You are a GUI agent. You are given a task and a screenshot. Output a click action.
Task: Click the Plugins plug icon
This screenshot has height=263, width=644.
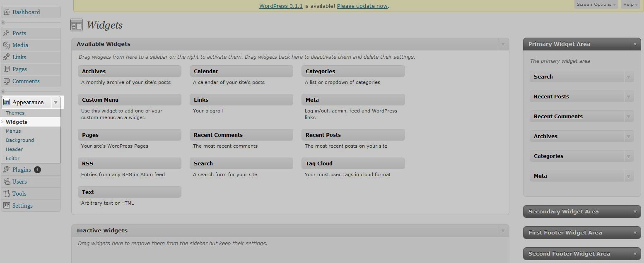coord(7,170)
